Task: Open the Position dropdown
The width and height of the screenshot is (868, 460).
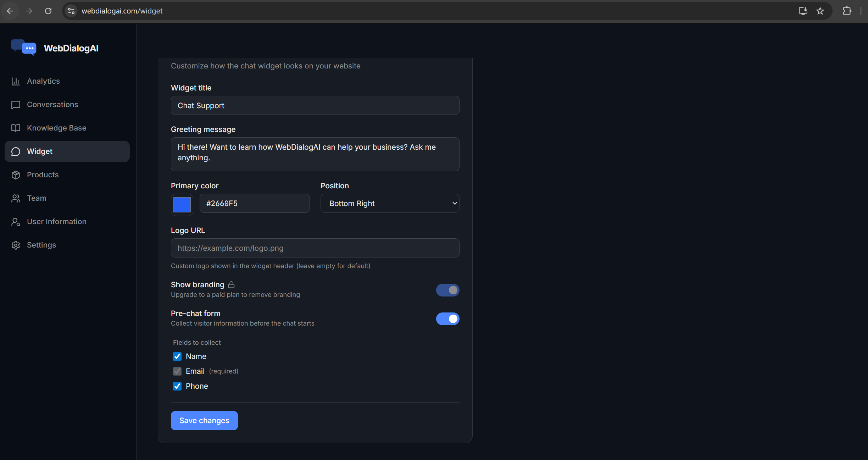Action: tap(390, 203)
